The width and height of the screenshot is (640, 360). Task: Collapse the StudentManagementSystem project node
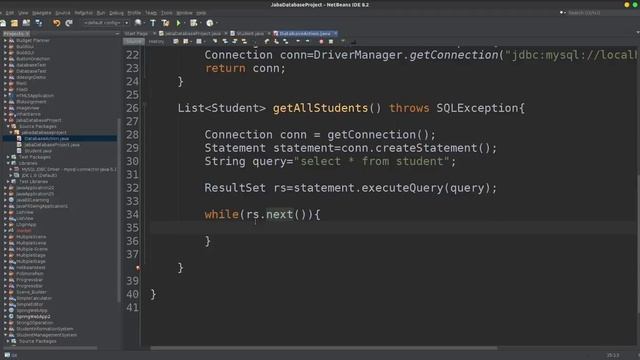(x=5, y=335)
